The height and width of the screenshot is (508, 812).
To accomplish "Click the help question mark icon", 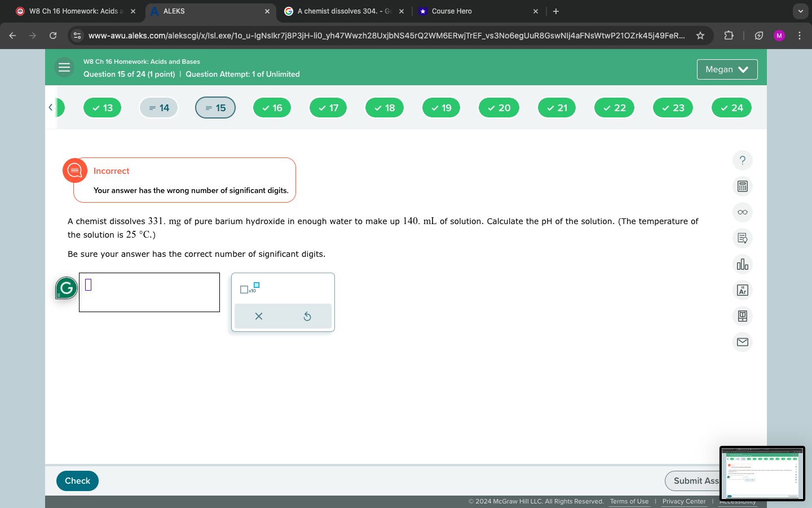I will 742,160.
